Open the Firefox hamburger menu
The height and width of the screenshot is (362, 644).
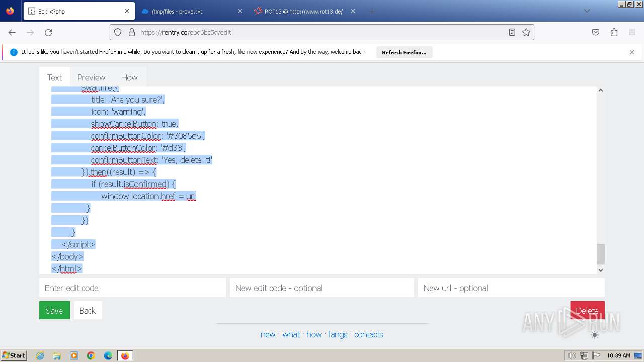coord(632,32)
